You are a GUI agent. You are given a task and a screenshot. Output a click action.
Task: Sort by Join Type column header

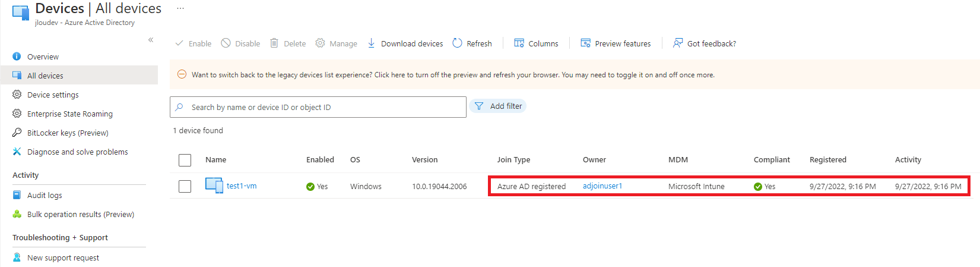(514, 159)
